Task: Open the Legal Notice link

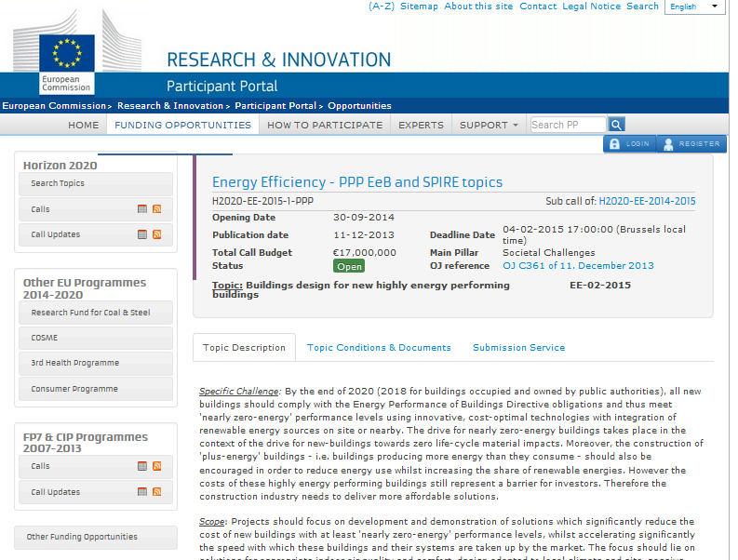Action: pos(592,7)
